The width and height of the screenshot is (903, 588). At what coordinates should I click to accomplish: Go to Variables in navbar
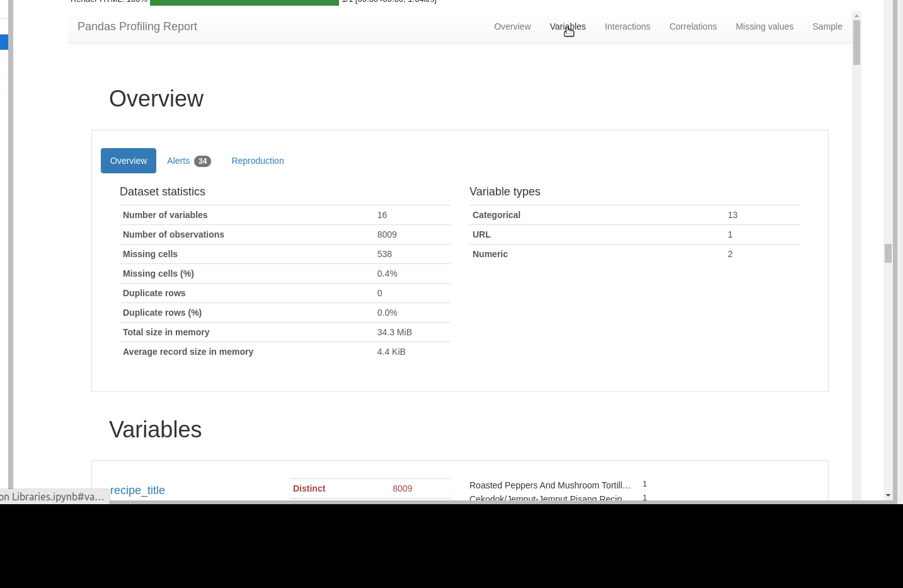567,26
